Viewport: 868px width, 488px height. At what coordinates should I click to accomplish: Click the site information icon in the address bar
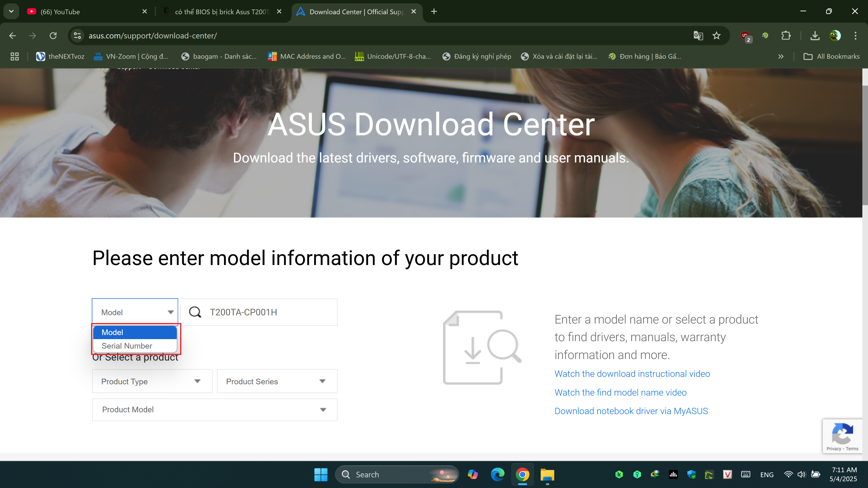(x=78, y=36)
